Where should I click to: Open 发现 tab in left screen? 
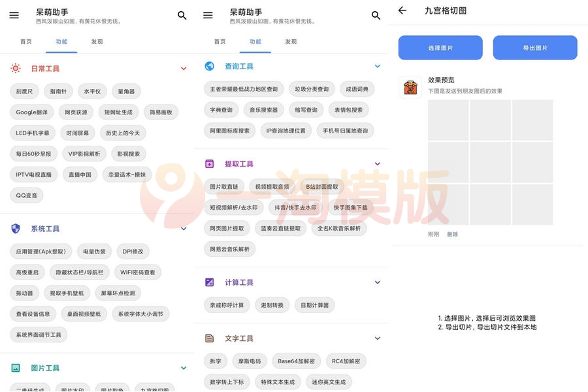[x=97, y=42]
